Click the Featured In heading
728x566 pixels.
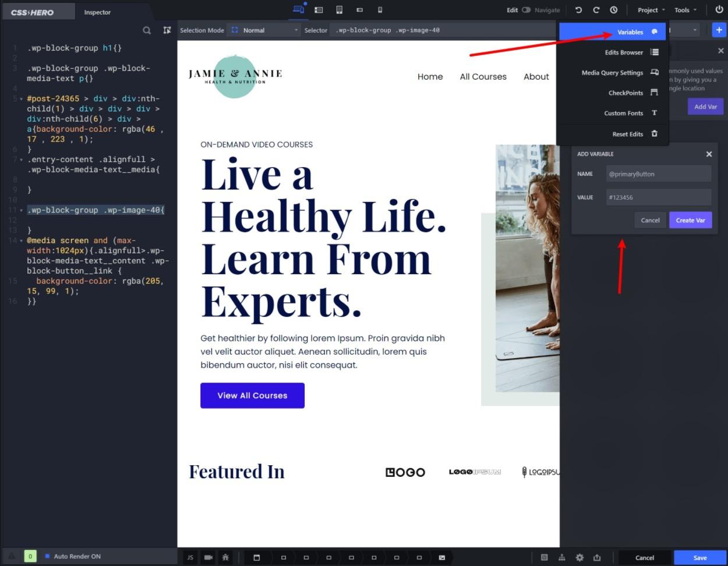pos(236,472)
